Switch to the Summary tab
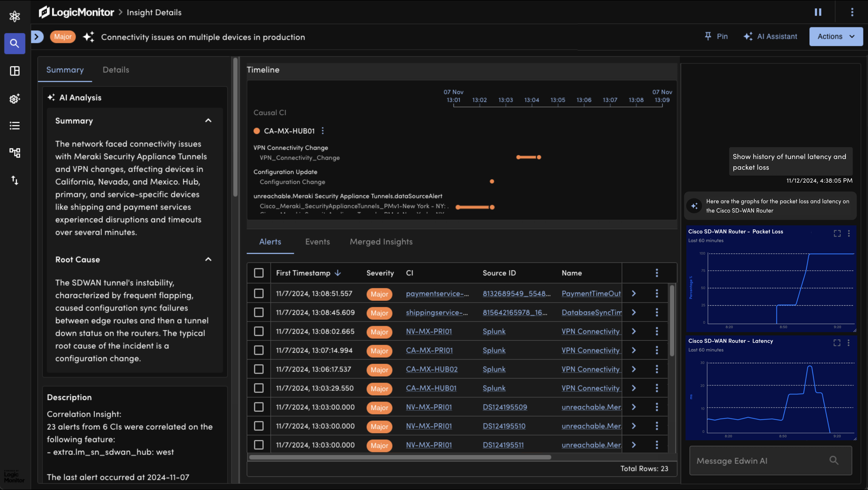 coord(65,70)
